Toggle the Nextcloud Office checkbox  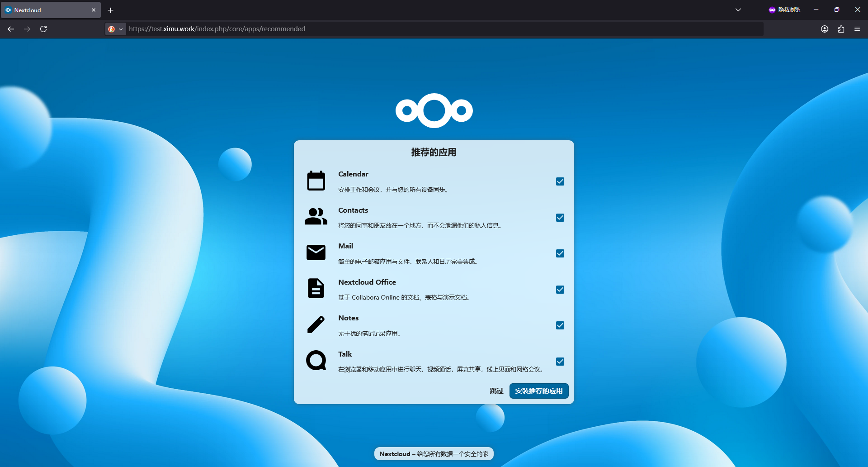coord(560,290)
